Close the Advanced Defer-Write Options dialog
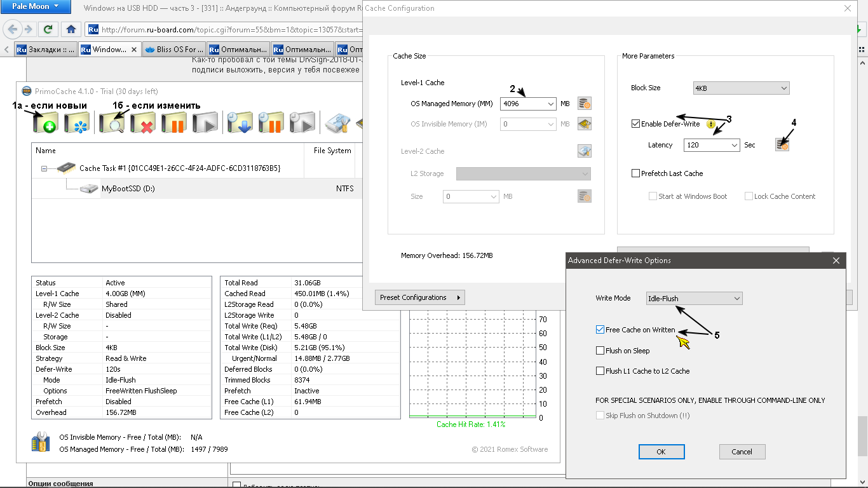868x488 pixels. pos(836,261)
